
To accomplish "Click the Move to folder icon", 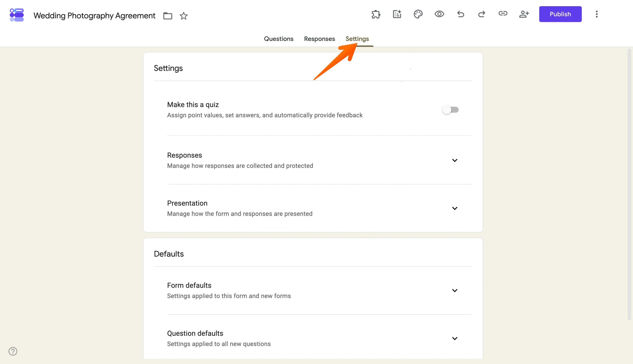I will point(167,16).
